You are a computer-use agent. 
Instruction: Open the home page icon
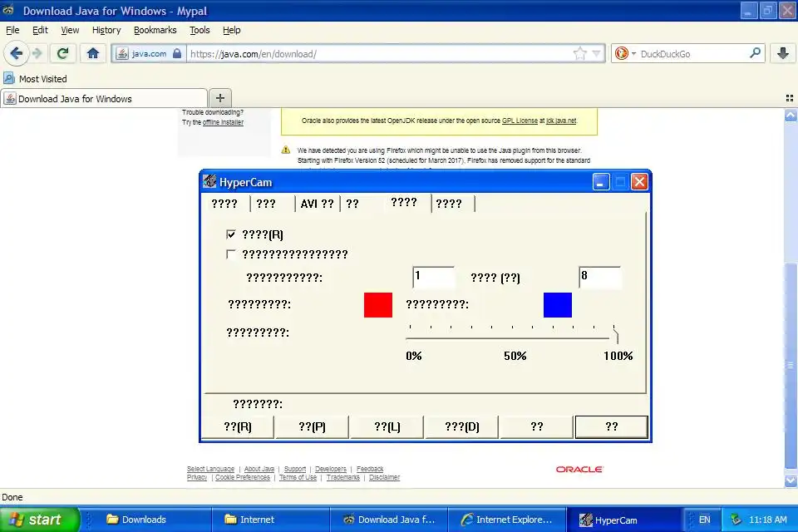tap(92, 53)
